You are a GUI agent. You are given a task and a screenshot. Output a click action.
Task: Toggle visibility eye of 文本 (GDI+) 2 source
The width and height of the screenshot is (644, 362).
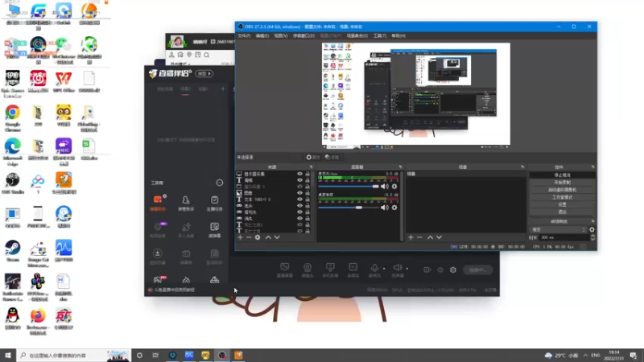click(299, 200)
